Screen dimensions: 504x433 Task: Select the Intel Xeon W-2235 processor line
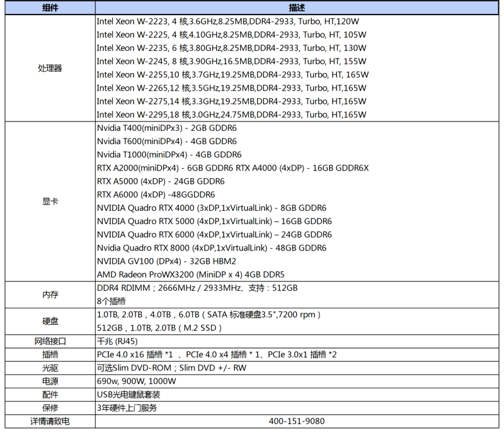(231, 48)
